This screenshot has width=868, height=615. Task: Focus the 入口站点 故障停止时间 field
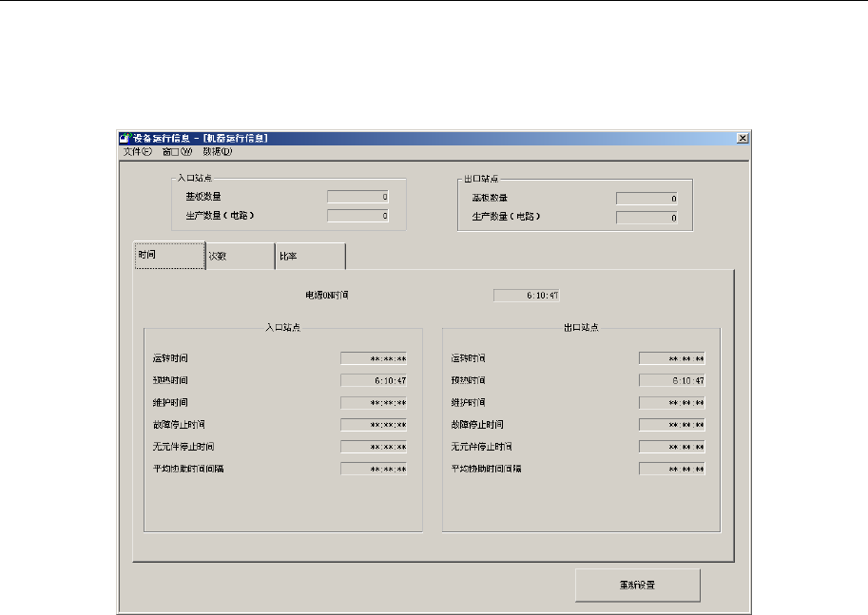click(x=374, y=425)
